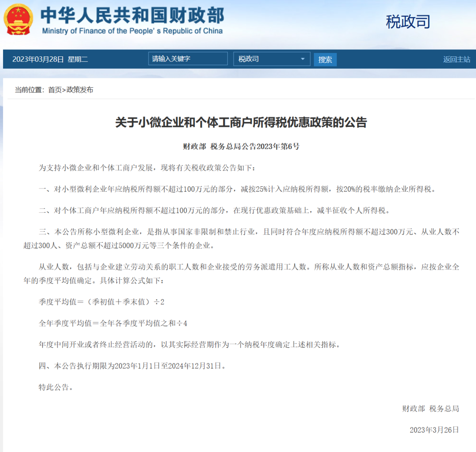Click the paragraph starting 年度中间开业或者终止经营活动的

(190, 345)
